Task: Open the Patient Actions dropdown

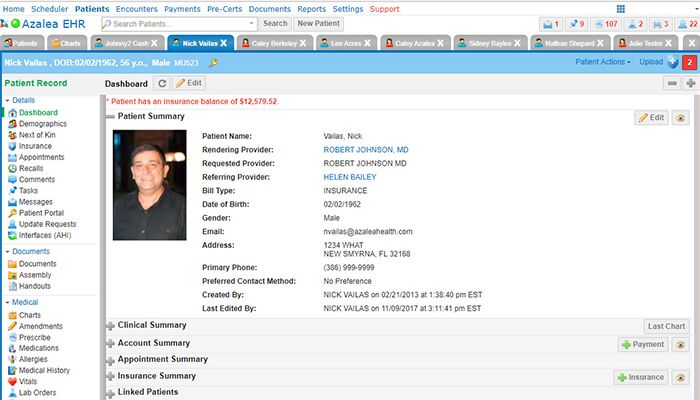Action: click(603, 62)
